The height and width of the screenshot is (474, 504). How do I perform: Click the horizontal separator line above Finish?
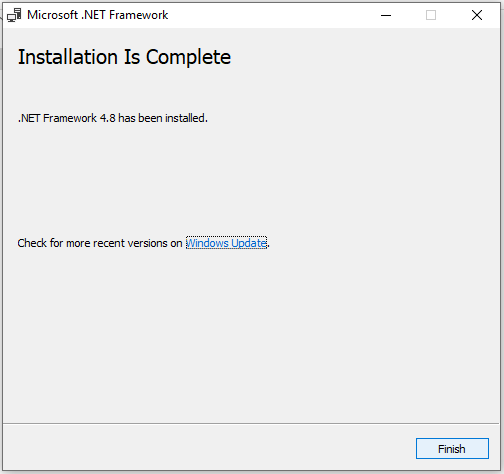click(x=251, y=424)
